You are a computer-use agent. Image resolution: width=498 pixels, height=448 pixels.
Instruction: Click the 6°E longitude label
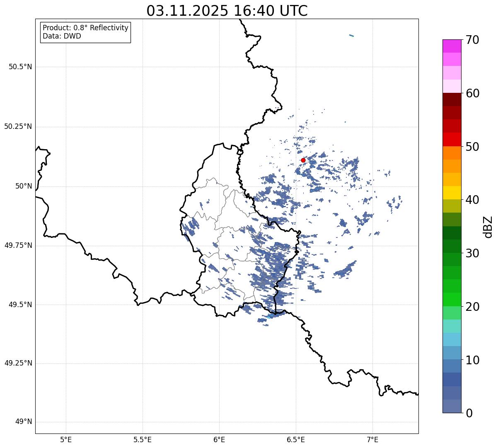[x=219, y=439]
